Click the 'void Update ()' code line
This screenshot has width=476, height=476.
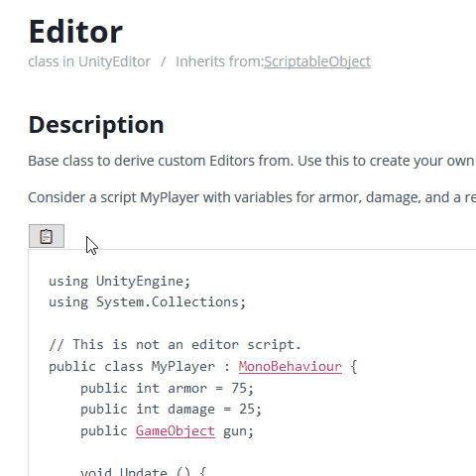point(144,471)
